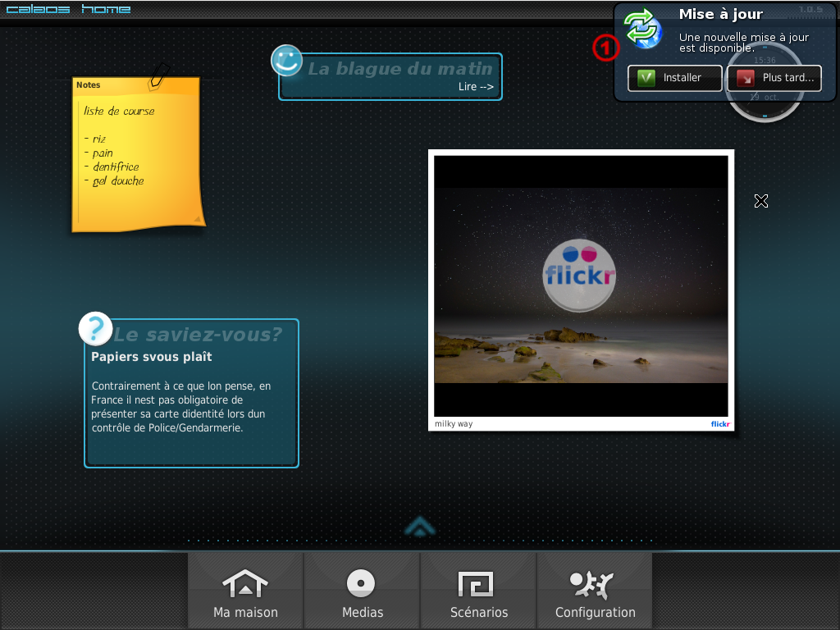Select the 'pain' note item
The height and width of the screenshot is (630, 840).
pyautogui.click(x=98, y=153)
